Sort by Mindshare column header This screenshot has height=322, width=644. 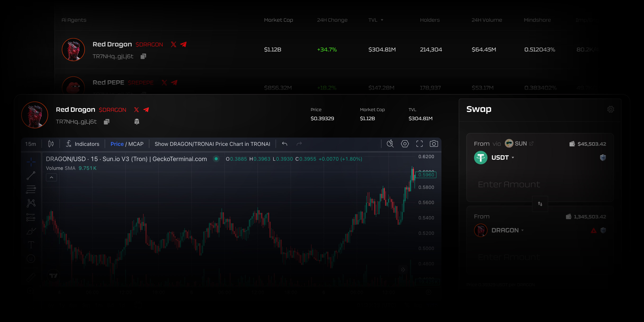537,20
